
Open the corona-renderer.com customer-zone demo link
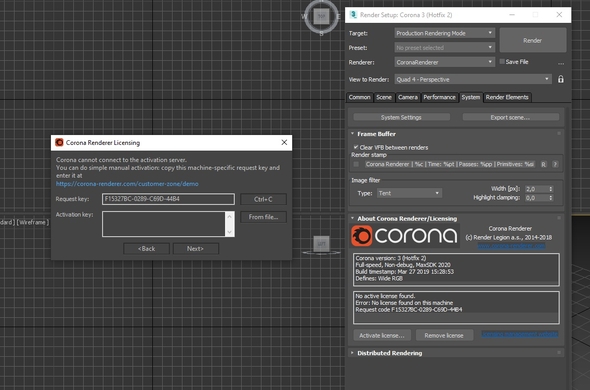[127, 184]
